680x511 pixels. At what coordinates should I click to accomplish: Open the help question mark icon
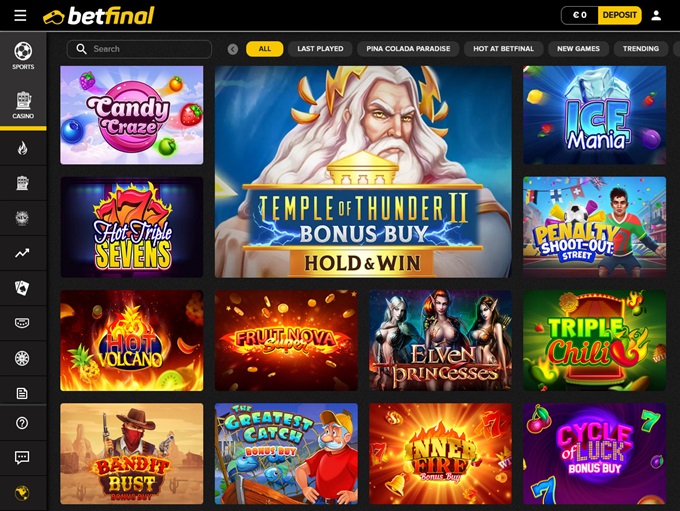(x=23, y=423)
